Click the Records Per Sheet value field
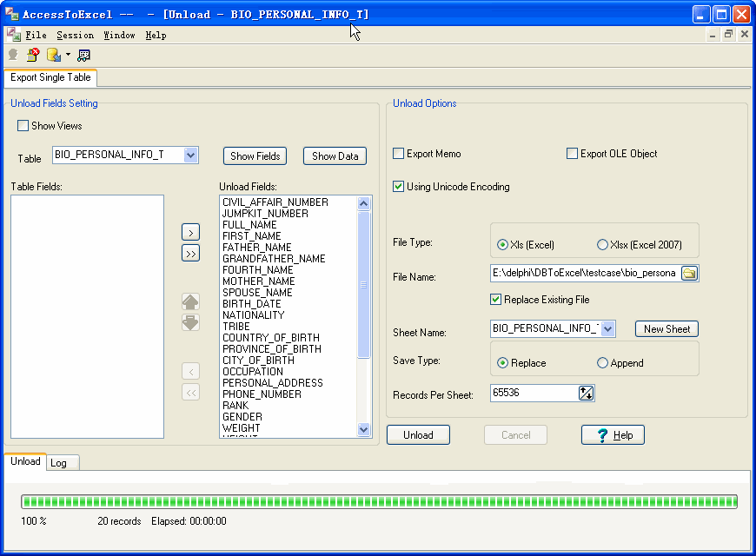The width and height of the screenshot is (756, 556). (534, 393)
